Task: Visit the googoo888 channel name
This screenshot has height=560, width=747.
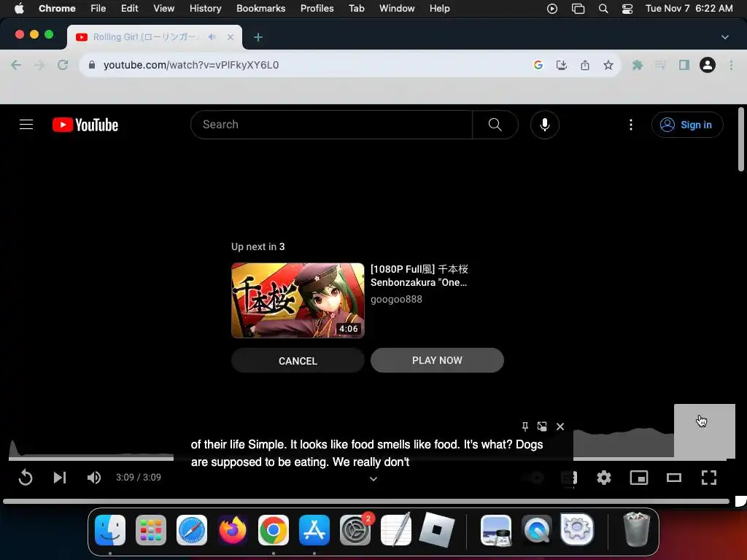Action: [396, 299]
